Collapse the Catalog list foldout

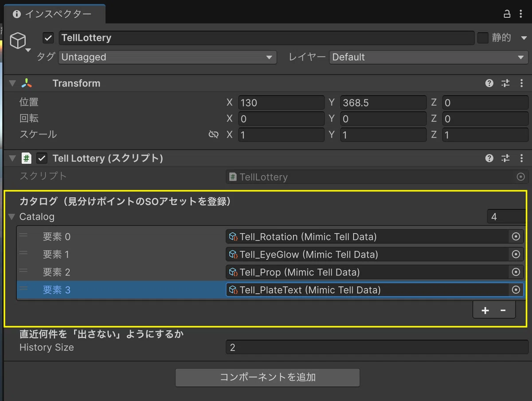(x=12, y=217)
